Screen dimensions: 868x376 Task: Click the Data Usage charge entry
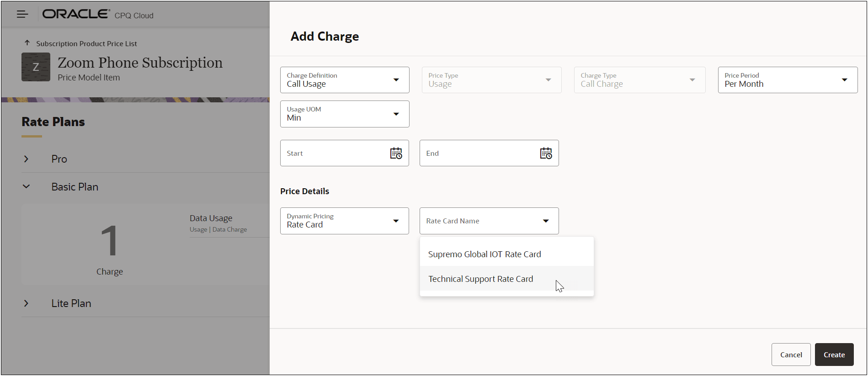[211, 218]
